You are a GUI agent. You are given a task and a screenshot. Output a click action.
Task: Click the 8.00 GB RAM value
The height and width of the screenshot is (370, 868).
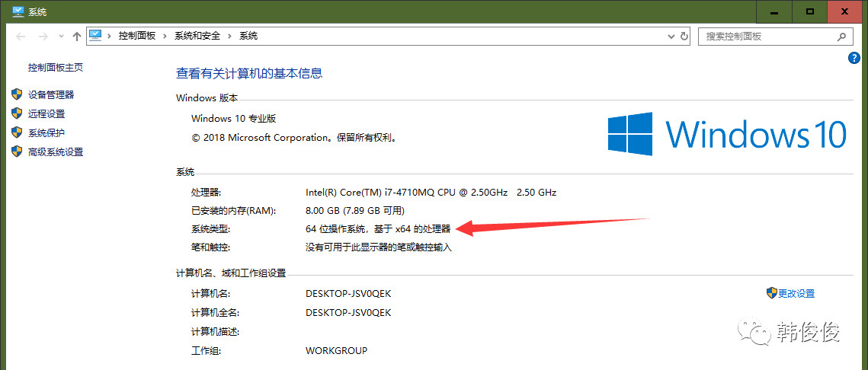coord(355,211)
